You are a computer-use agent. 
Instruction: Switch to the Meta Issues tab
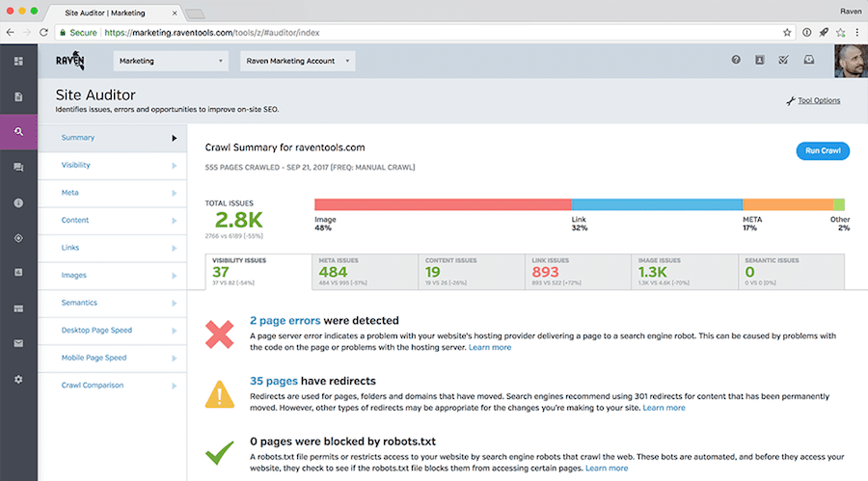pos(365,272)
